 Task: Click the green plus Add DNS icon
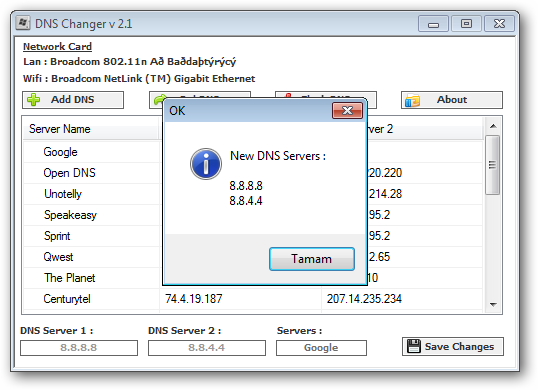34,100
